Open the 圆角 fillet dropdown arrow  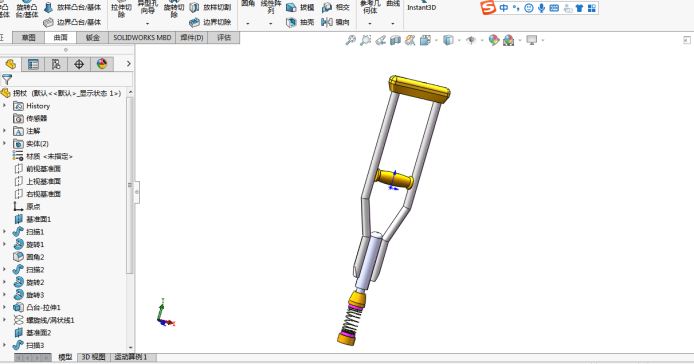click(x=247, y=23)
